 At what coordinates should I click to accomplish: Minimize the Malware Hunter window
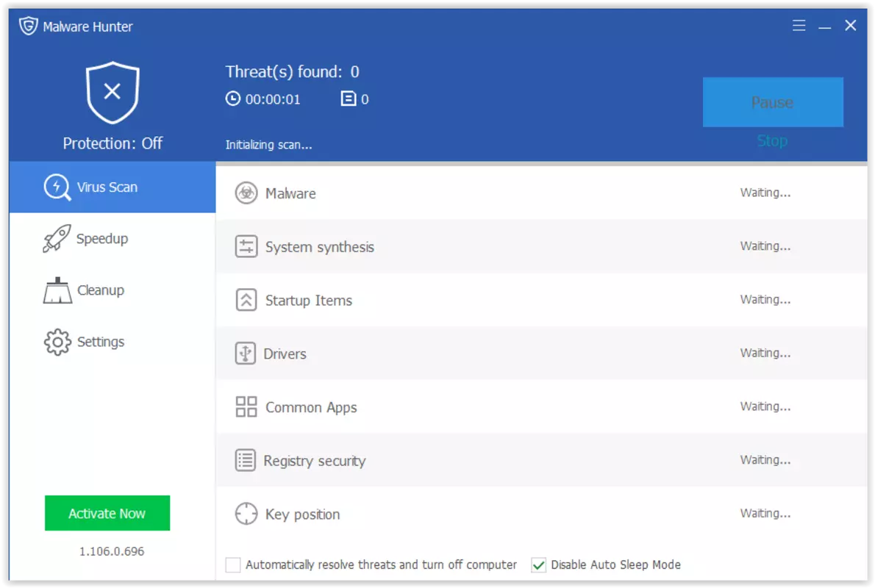point(825,26)
